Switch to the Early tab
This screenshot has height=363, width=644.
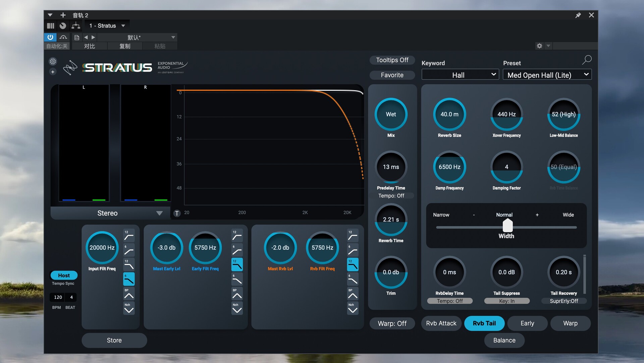click(x=527, y=323)
